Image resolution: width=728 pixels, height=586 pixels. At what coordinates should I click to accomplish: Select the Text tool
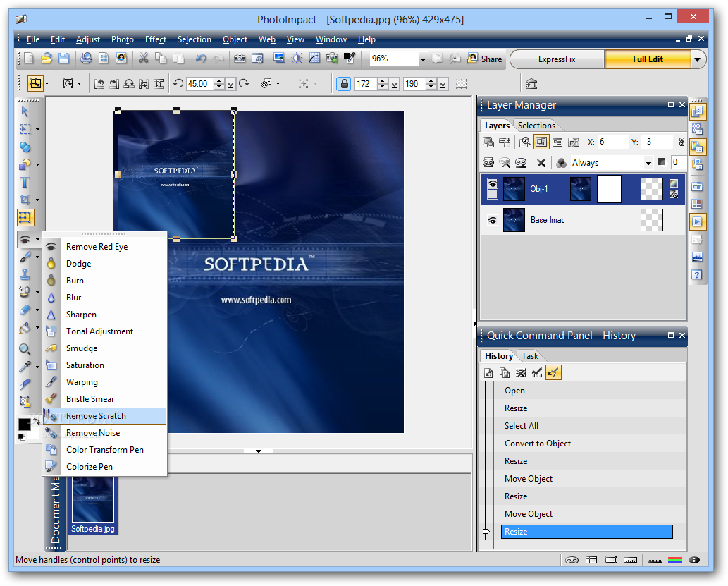point(25,182)
